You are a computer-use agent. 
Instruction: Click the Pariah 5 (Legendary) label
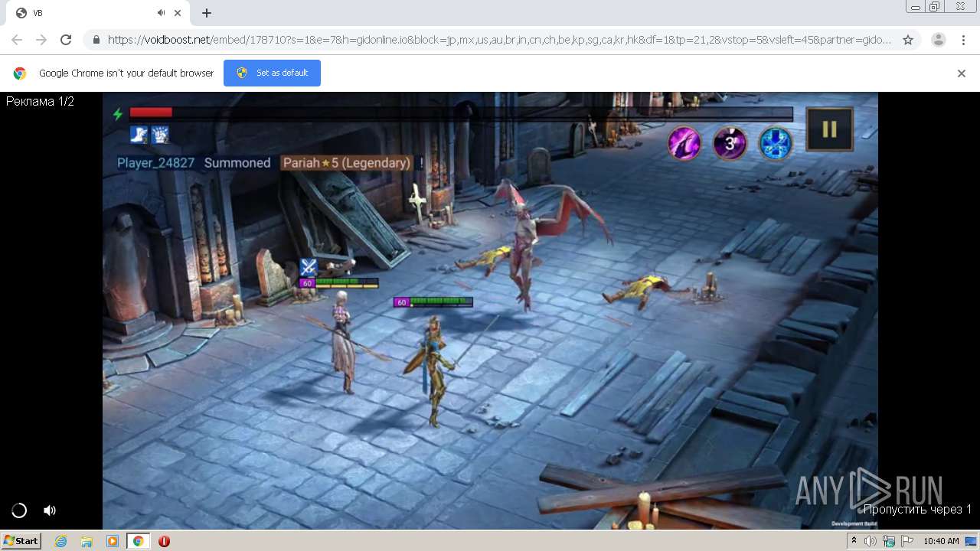click(346, 163)
